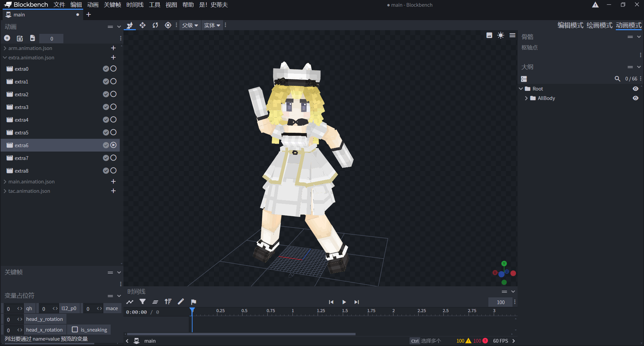Play extra4 animation radio circle

[114, 120]
